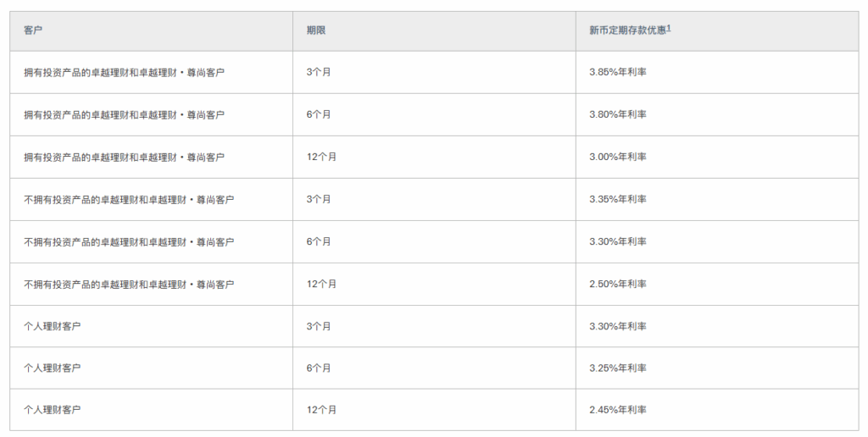Open footnote 1 link in header

coord(669,28)
